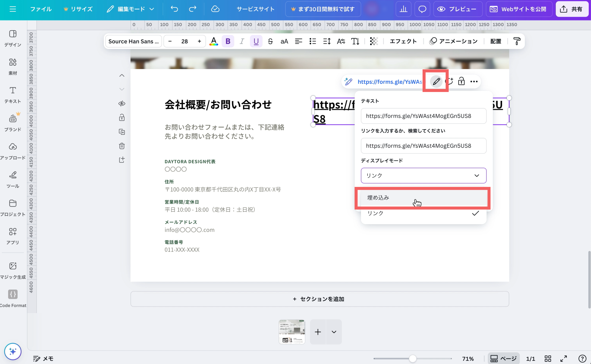Click the zoom slider handle
This screenshot has width=591, height=364.
(x=413, y=359)
